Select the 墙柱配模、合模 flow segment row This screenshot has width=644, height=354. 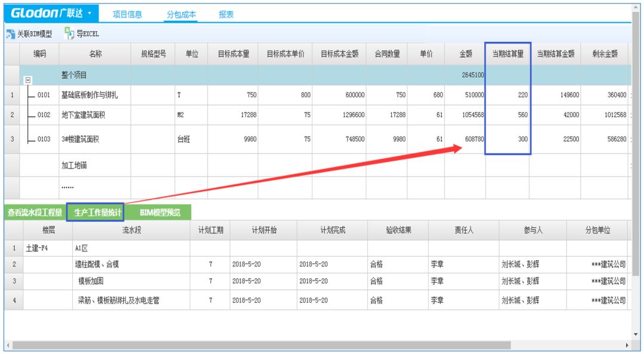pyautogui.click(x=101, y=264)
